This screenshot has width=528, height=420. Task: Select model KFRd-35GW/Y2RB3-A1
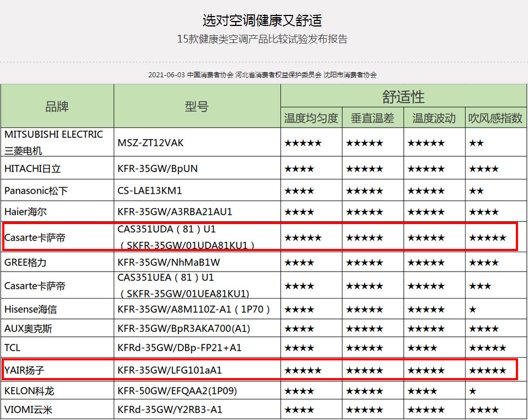point(170,410)
